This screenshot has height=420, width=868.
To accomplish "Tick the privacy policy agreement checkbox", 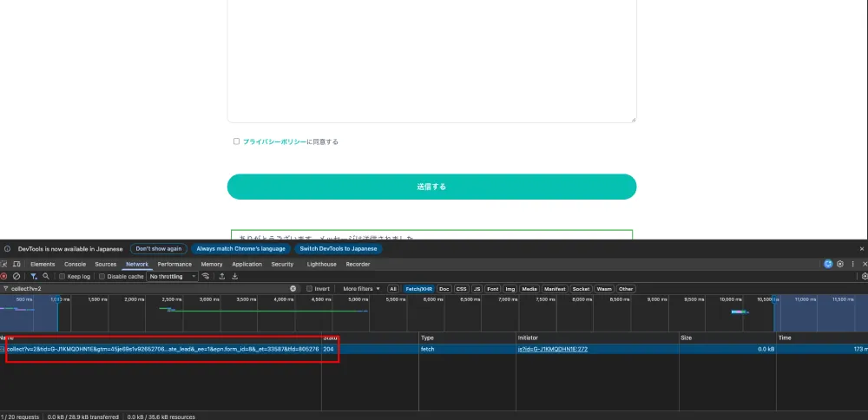I will 236,141.
